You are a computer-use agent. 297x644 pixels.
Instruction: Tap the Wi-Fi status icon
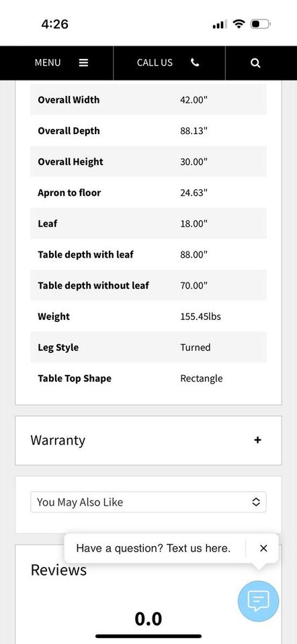239,24
